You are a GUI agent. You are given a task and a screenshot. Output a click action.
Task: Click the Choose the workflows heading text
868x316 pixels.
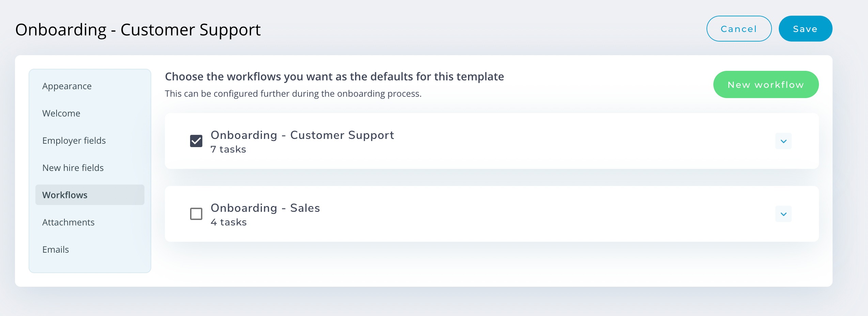point(334,77)
